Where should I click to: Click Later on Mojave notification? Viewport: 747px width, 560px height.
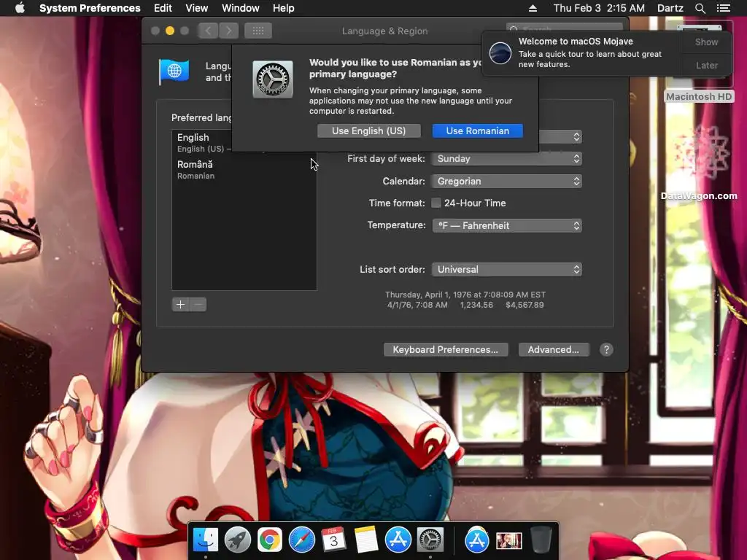click(706, 66)
